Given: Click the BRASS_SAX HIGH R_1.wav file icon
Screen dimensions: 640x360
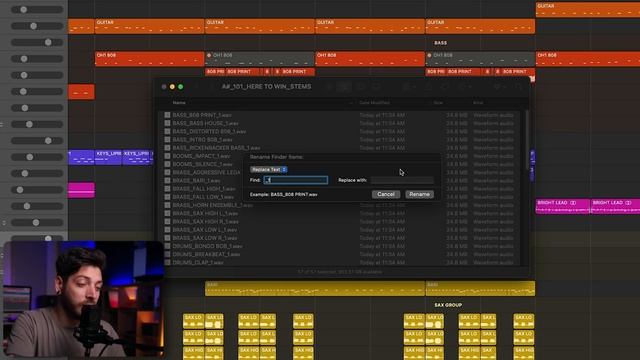Looking at the screenshot, I should pos(167,221).
